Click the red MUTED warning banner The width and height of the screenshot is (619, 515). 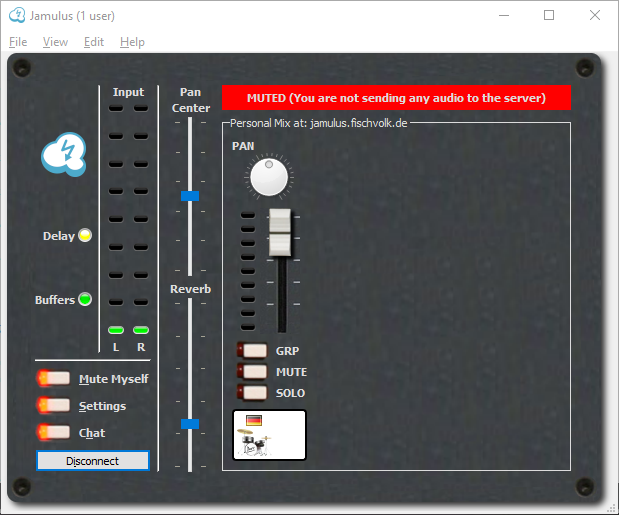coord(396,98)
